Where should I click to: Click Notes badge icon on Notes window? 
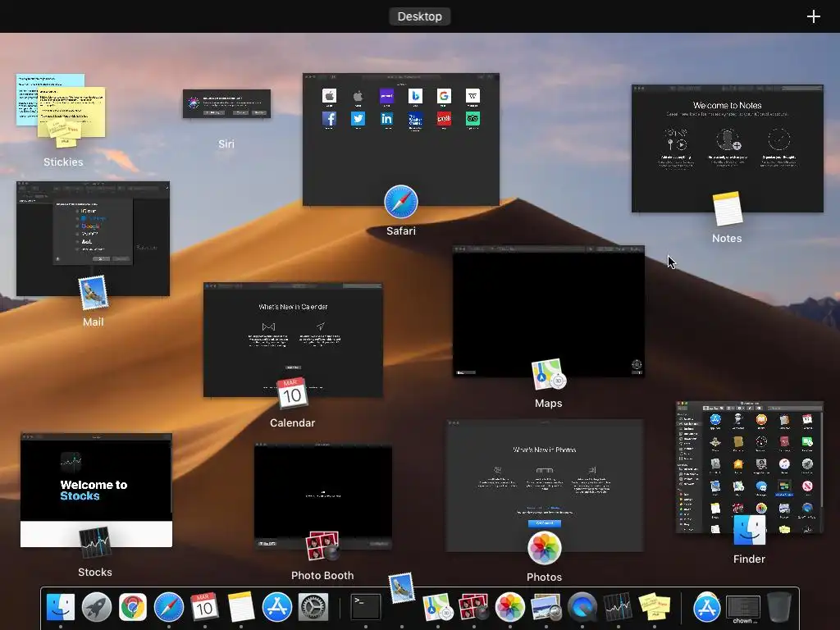point(727,208)
